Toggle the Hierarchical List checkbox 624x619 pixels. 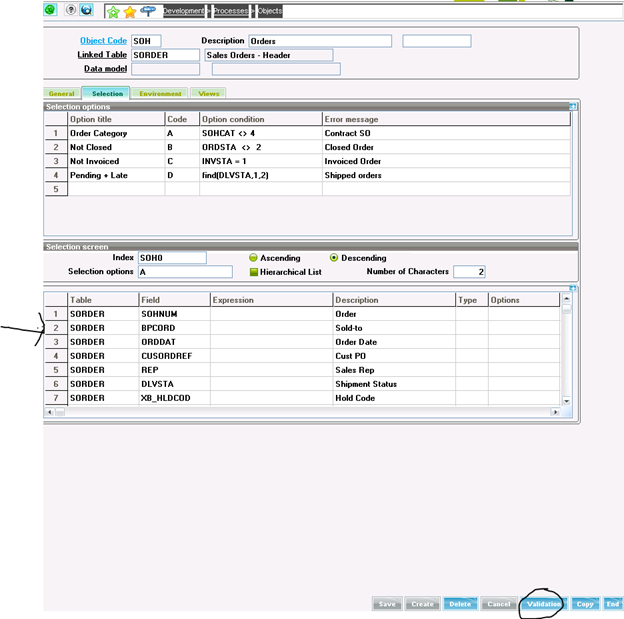[254, 271]
